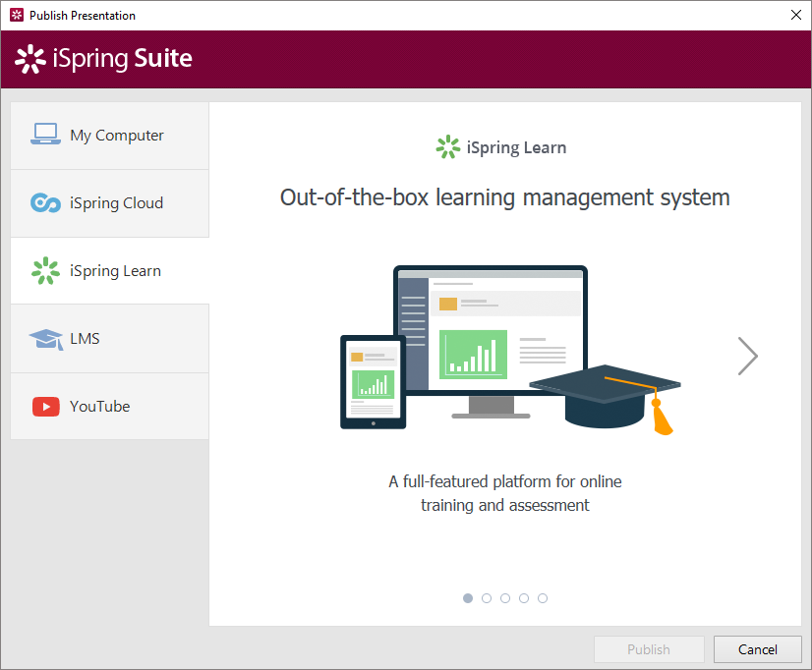Screen dimensions: 812x670
Task: Click the iSpring Suite logo in the header
Action: click(x=103, y=58)
